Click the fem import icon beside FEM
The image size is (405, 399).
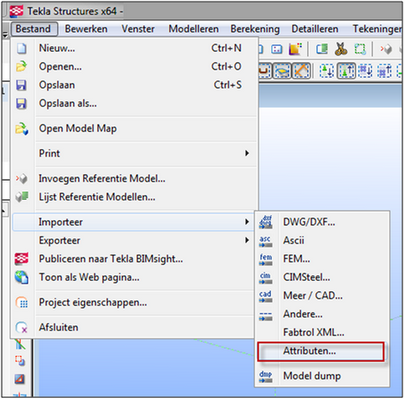pos(266,259)
